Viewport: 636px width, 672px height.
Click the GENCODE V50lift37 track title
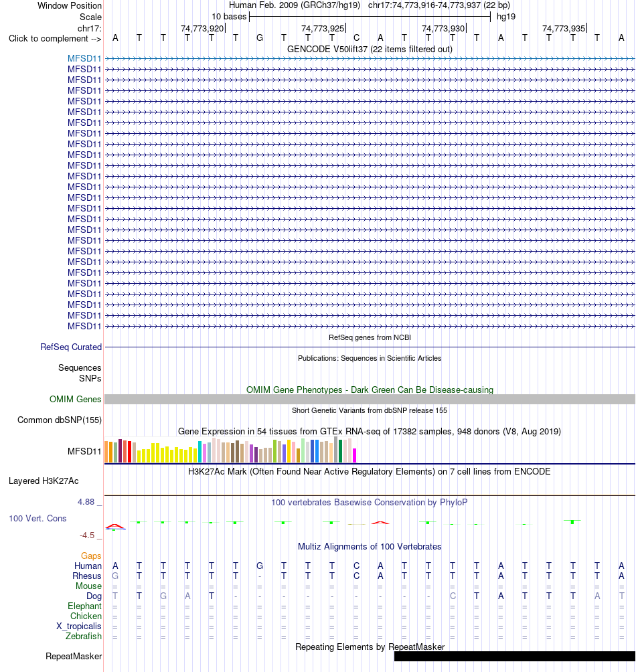pyautogui.click(x=370, y=50)
